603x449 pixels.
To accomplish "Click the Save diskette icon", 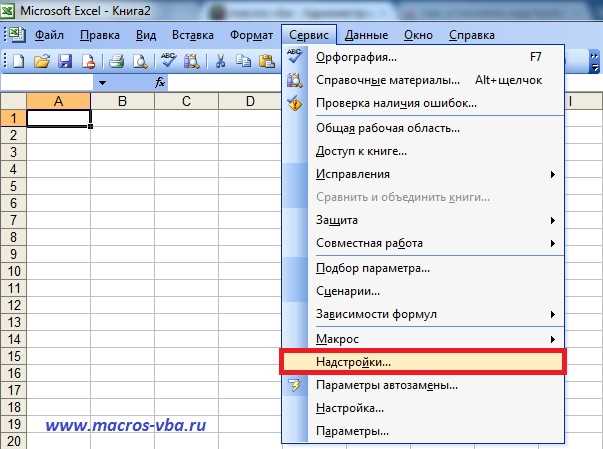I will point(65,61).
